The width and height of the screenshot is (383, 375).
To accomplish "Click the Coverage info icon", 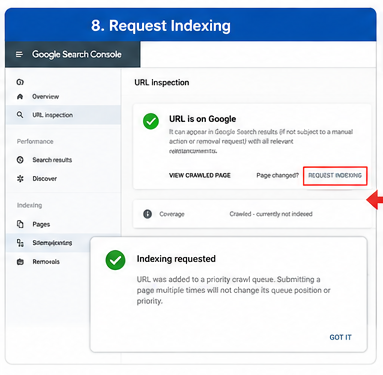I will pyautogui.click(x=147, y=214).
